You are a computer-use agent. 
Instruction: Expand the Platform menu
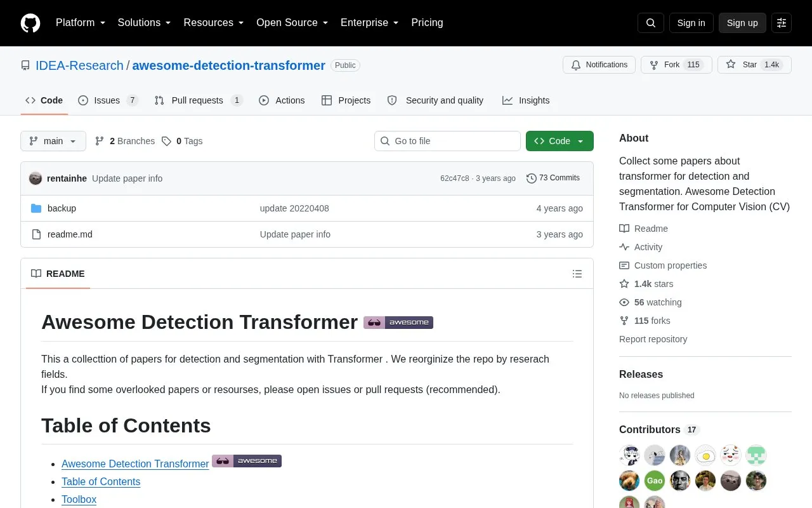pos(81,23)
